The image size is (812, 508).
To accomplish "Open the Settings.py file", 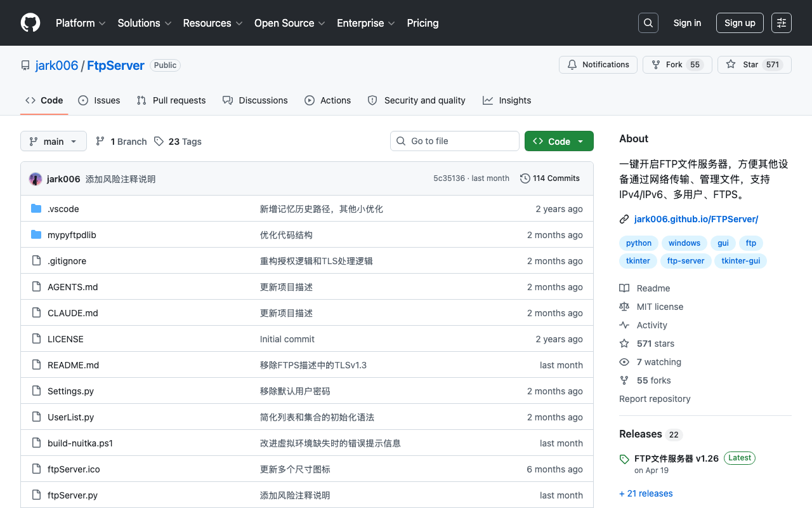I will [x=70, y=391].
